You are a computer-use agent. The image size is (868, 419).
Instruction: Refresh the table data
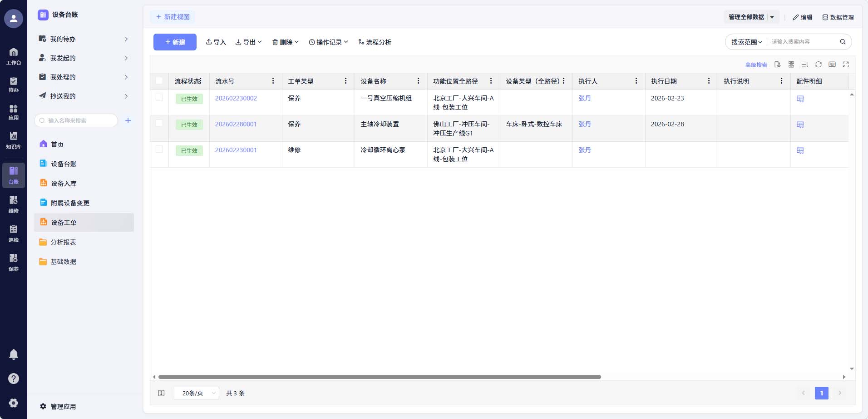tap(819, 65)
